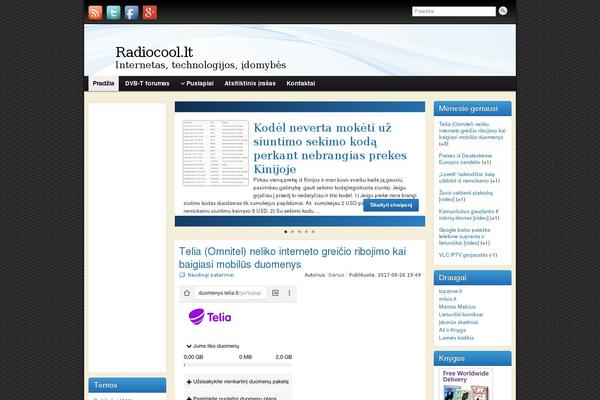Image resolution: width=600 pixels, height=400 pixels.
Task: Select the Pradžia menu item
Action: [103, 83]
